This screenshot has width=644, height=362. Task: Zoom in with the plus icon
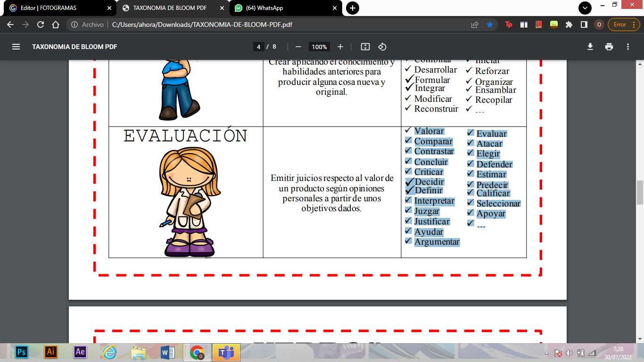click(340, 47)
